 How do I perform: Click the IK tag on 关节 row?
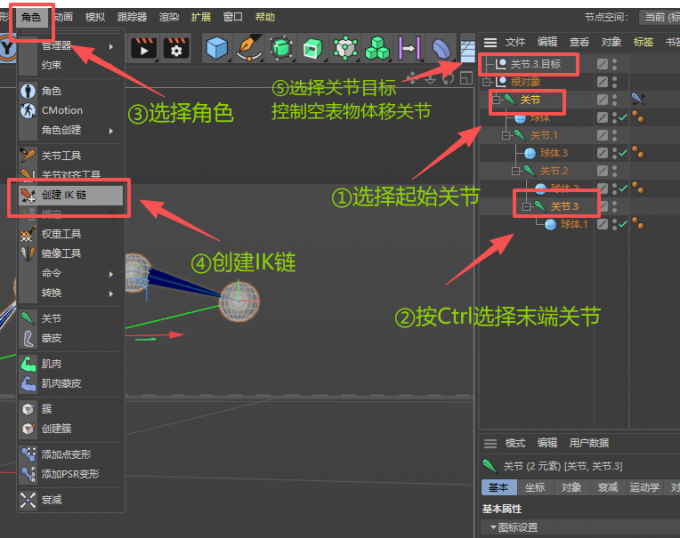click(638, 99)
